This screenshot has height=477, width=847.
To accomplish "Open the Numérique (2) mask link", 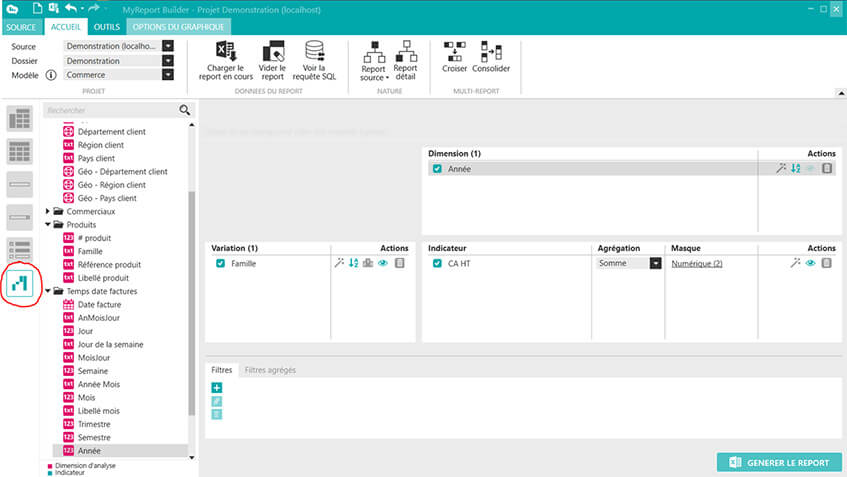I will pos(697,264).
